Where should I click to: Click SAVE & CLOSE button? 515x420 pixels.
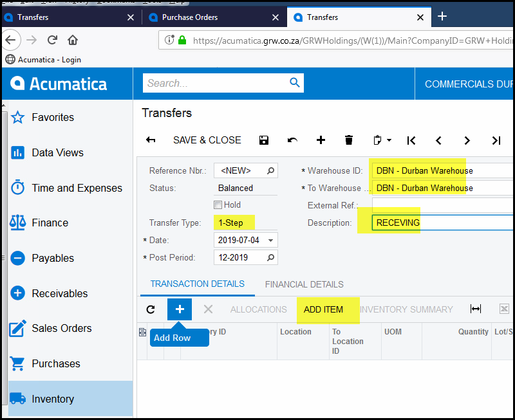tap(207, 140)
